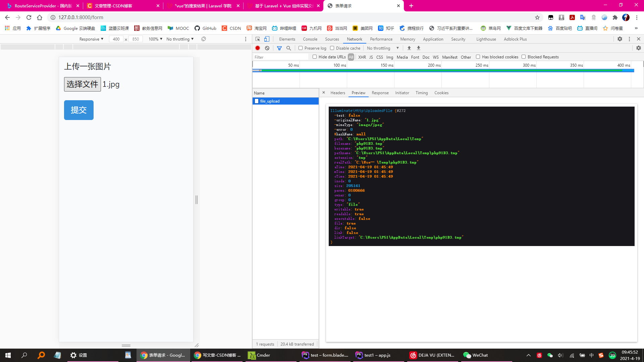Click address bar URL

click(81, 17)
